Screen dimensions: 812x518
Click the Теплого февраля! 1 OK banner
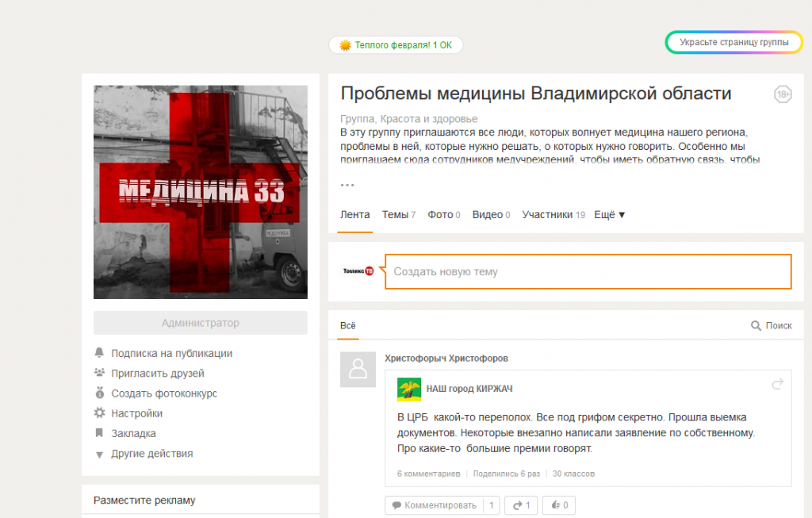pos(396,45)
